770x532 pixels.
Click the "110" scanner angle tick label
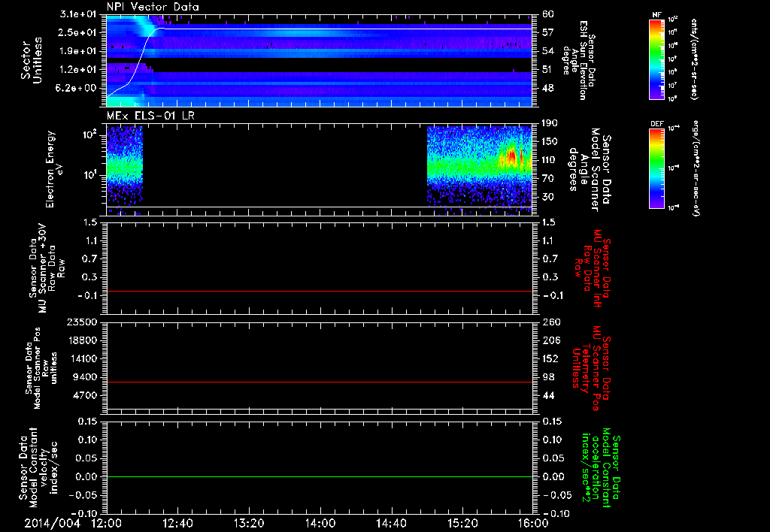pos(550,160)
